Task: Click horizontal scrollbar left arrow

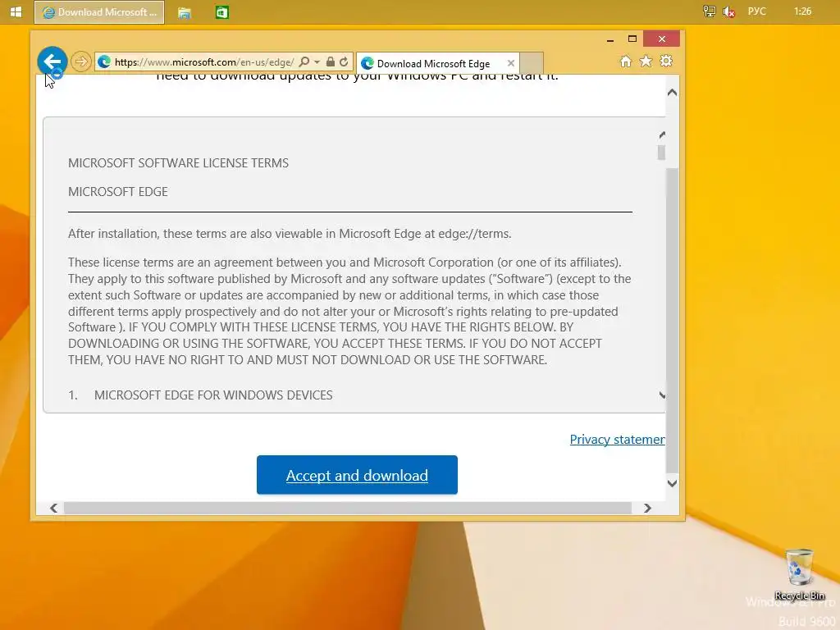Action: (x=53, y=508)
